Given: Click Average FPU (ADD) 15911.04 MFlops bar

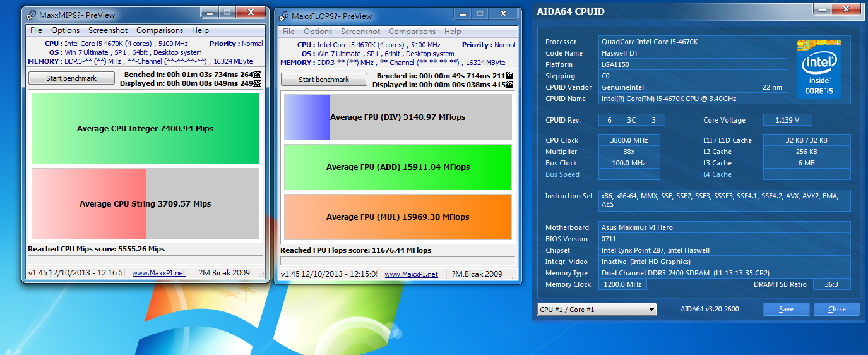Looking at the screenshot, I should click(398, 167).
